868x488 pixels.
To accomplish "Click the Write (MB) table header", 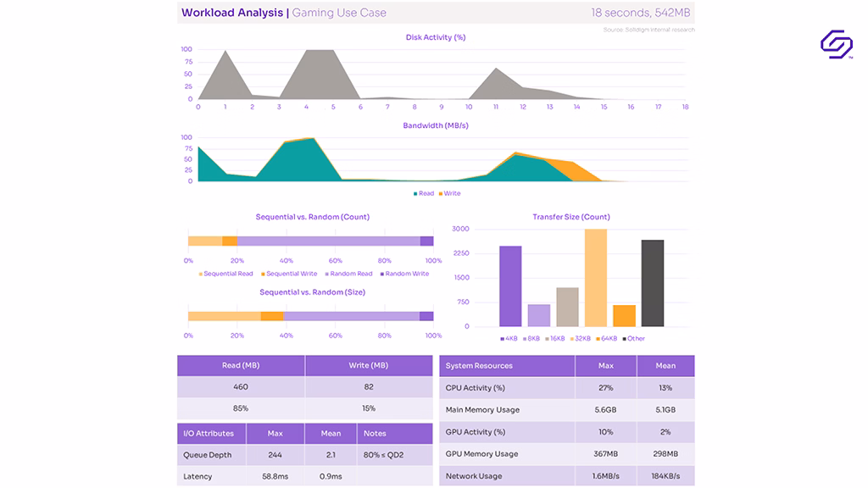I will (x=369, y=366).
